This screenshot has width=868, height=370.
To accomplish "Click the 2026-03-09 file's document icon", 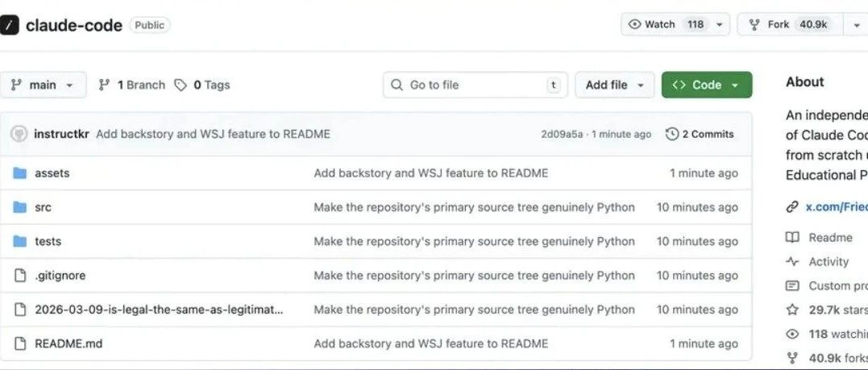I will click(x=20, y=309).
